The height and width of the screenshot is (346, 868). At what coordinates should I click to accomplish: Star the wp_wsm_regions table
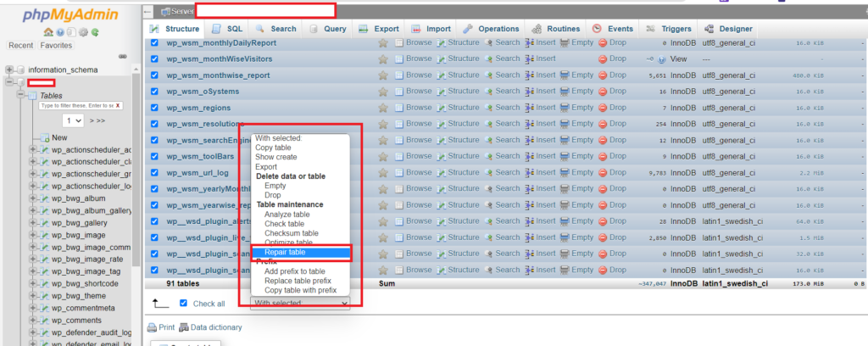click(x=382, y=108)
